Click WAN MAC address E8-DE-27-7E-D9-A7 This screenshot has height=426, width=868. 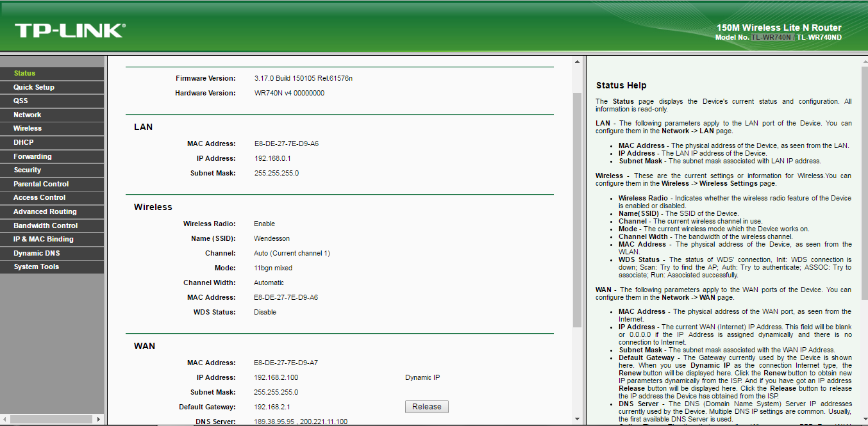tap(286, 363)
